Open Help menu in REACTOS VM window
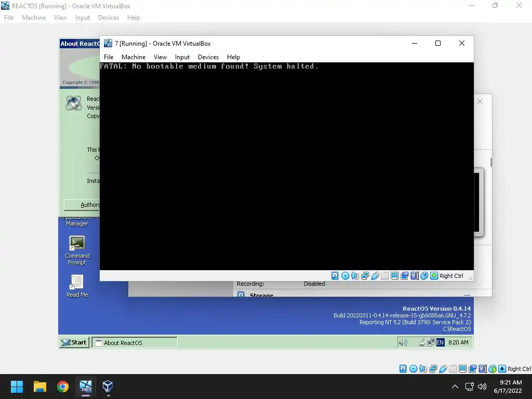The height and width of the screenshot is (399, 532). (134, 18)
